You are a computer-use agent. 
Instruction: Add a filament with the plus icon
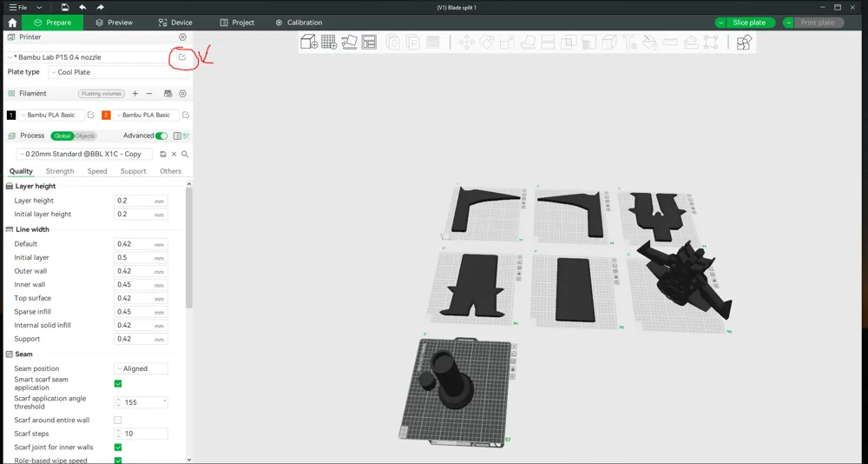135,94
